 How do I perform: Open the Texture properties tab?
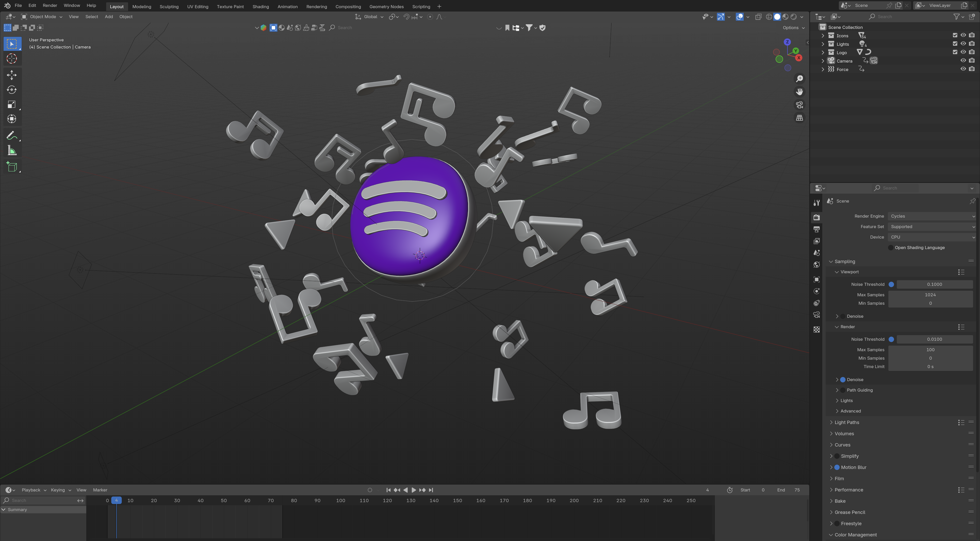(816, 330)
